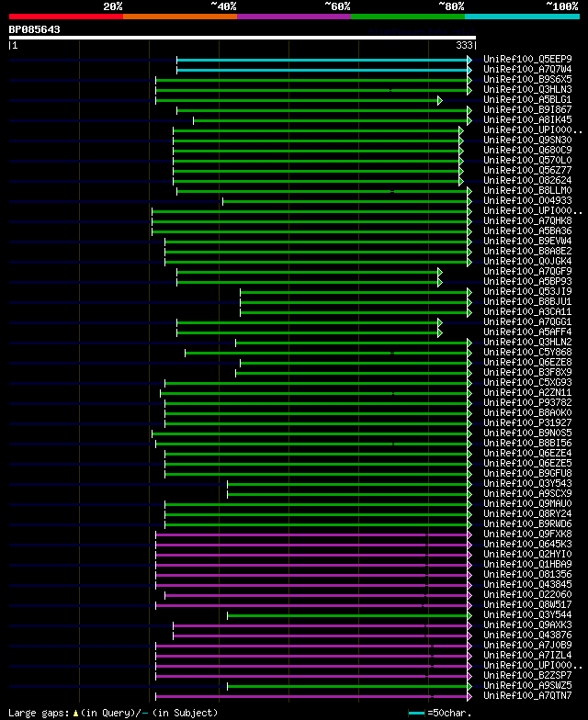This screenshot has width=588, height=720.
Task: Click the UniRef100_Q5EEP9 hit label
Action: 527,59
